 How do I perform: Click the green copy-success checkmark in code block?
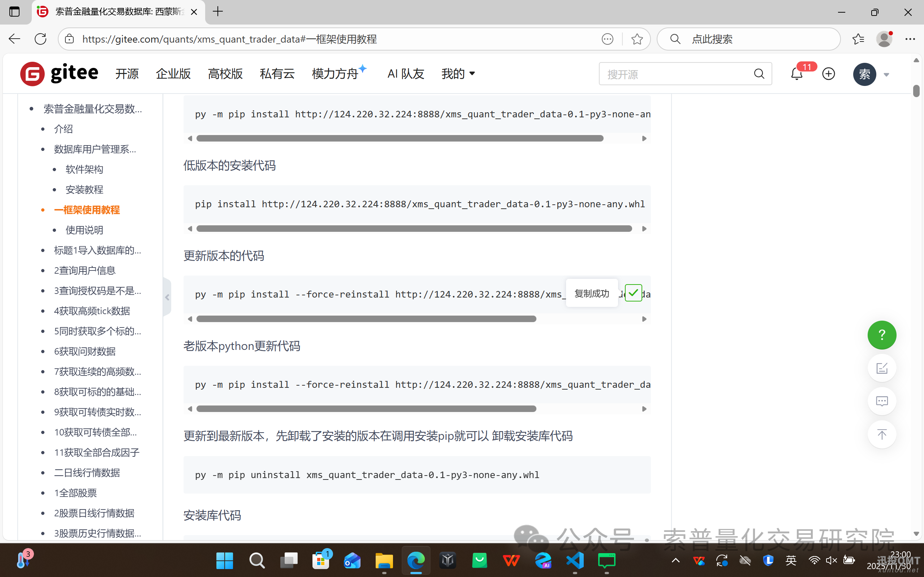[633, 292]
